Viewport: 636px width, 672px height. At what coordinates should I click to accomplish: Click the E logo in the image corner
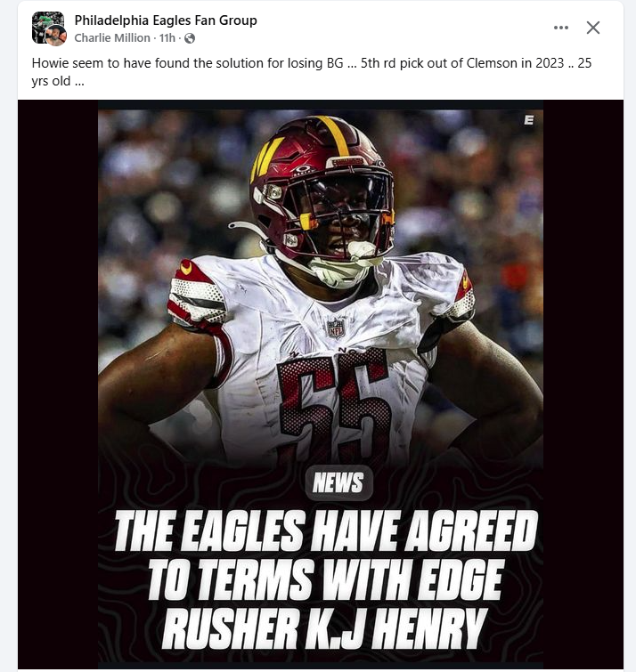pos(529,120)
